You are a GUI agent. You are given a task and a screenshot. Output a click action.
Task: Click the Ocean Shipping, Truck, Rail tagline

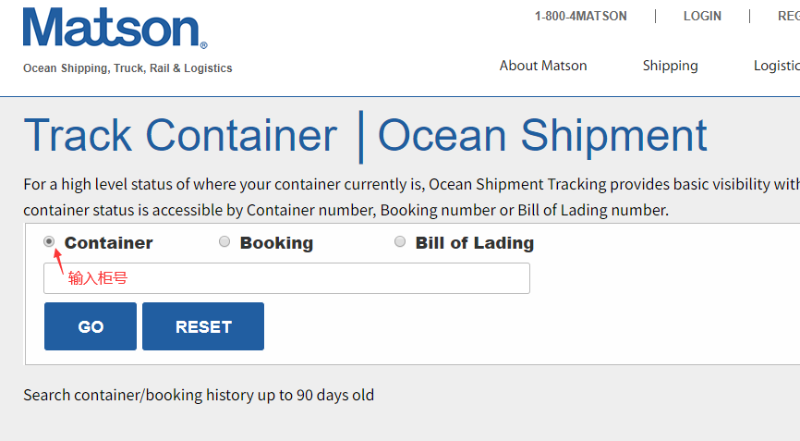pos(128,68)
